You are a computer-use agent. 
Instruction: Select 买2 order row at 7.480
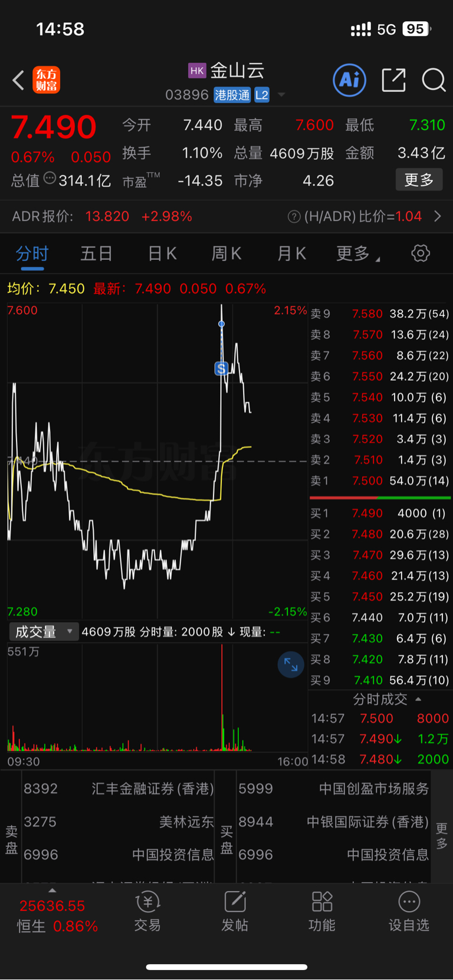click(380, 534)
